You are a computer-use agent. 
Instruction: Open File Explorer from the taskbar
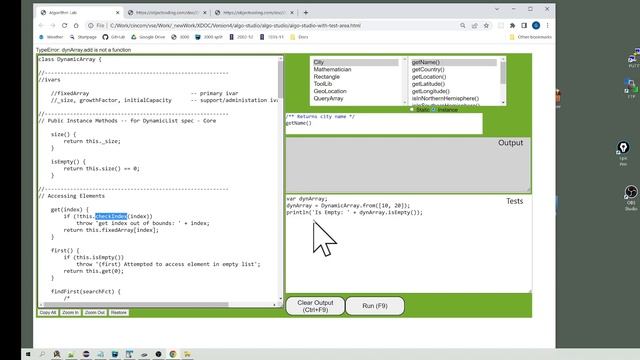pos(187,354)
